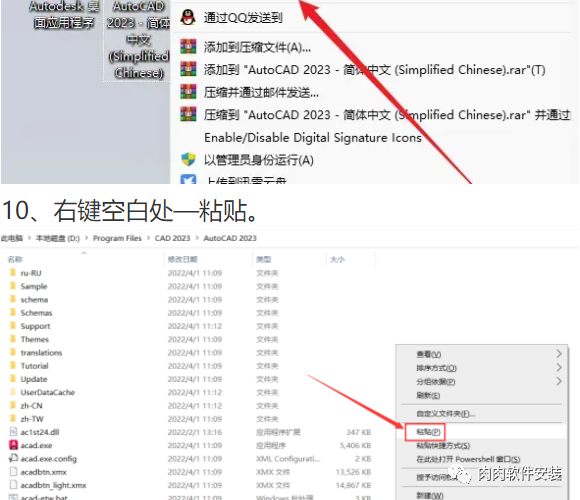Choose 粘贴快捷方式(S) menu entry
Image resolution: width=580 pixels, height=500 pixels.
coord(443,446)
